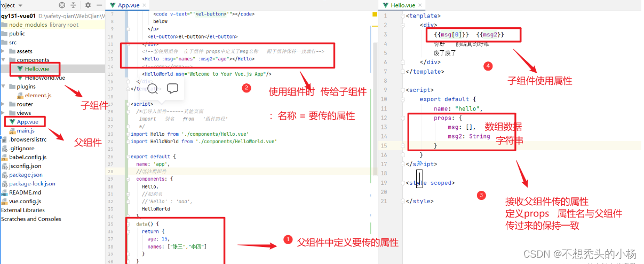
Task: Click Vue icon on Hello.vue tab
Action: pos(386,5)
